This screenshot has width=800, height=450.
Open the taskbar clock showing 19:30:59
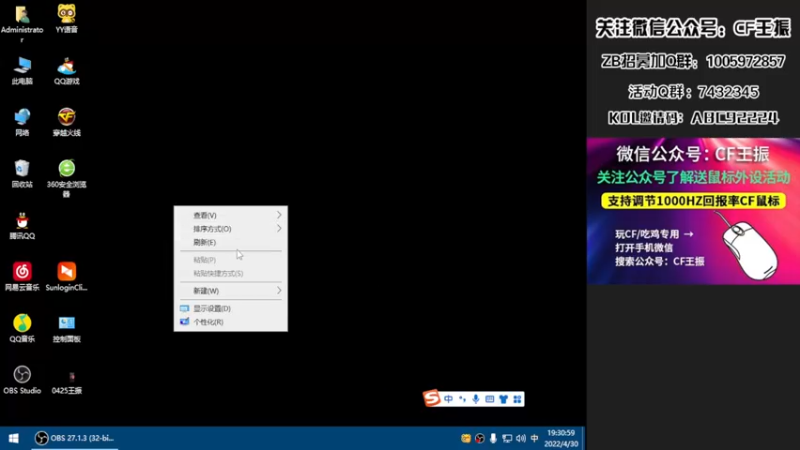(561, 438)
